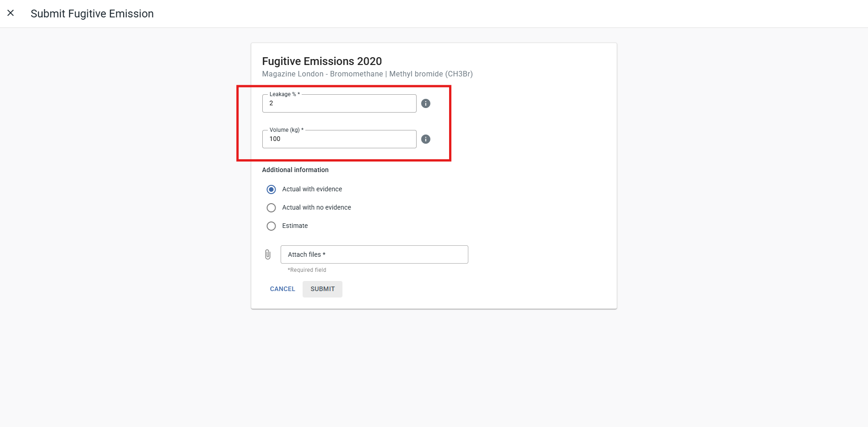Viewport: 868px width, 427px height.
Task: Submit the fugitive emission form
Action: (322, 289)
